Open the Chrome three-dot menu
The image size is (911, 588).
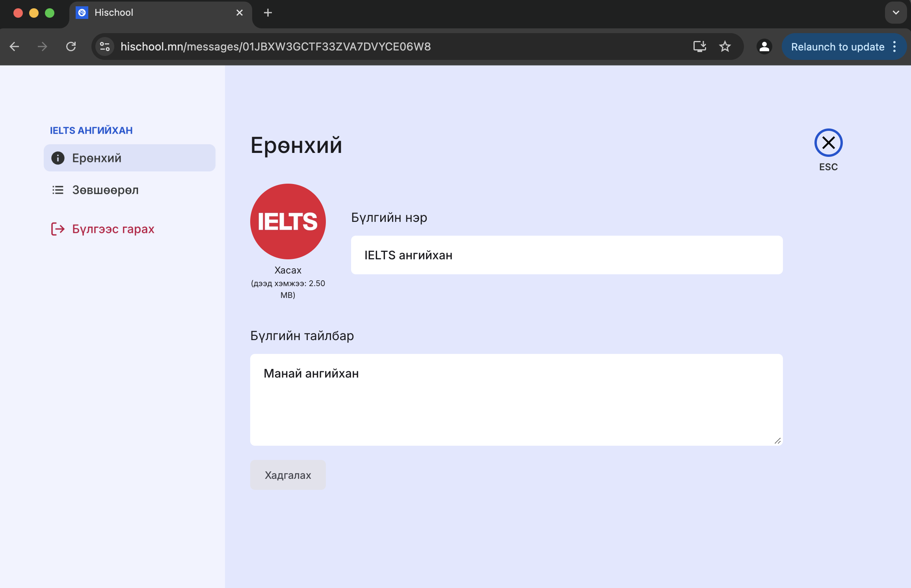pos(894,47)
